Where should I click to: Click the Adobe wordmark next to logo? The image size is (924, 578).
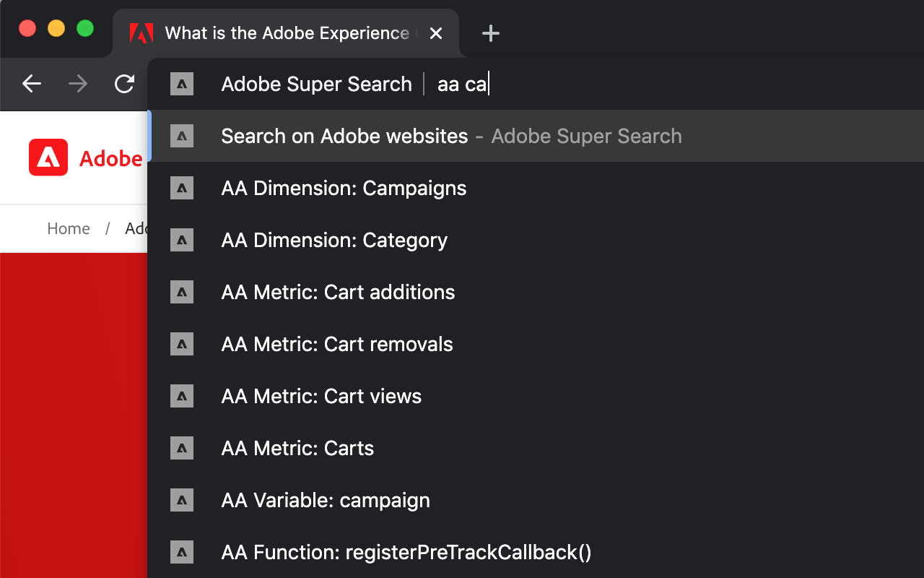(x=110, y=159)
